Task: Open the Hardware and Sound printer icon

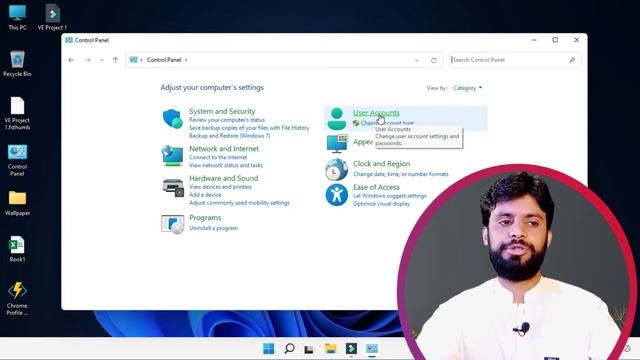Action: [x=173, y=188]
